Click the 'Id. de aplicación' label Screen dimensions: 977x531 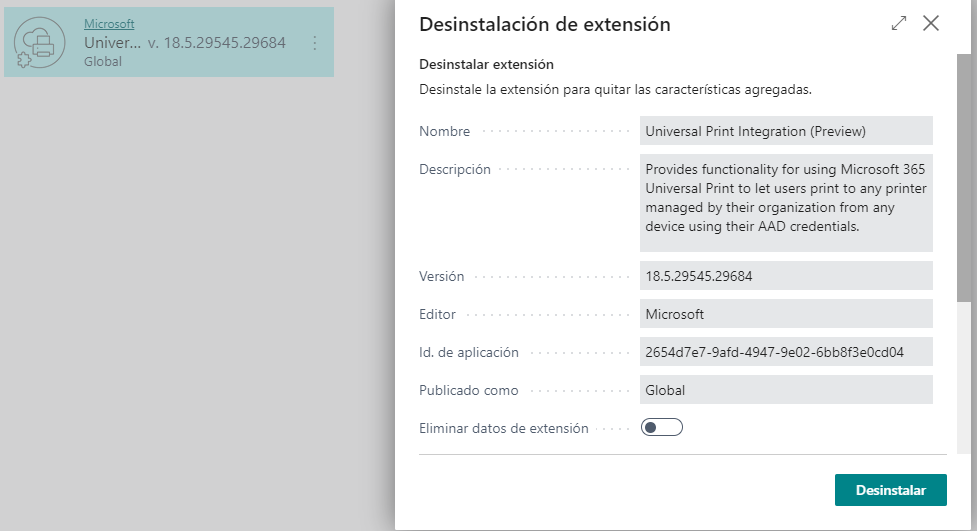[469, 352]
